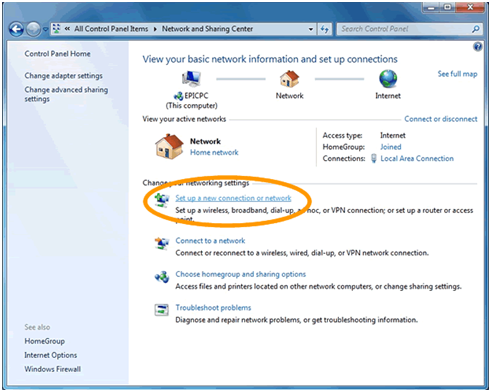Image resolution: width=491 pixels, height=392 pixels.
Task: Open Troubleshoot problems link
Action: tap(213, 307)
